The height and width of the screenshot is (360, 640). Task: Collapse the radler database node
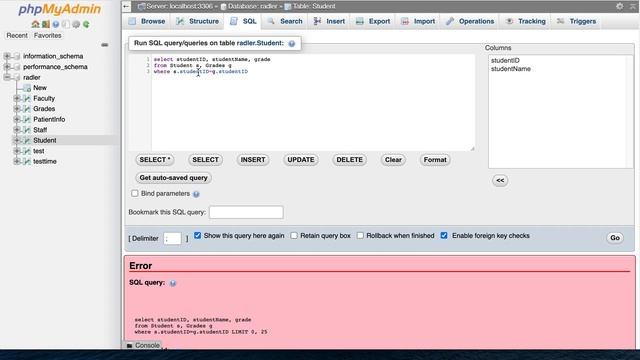coord(7,77)
